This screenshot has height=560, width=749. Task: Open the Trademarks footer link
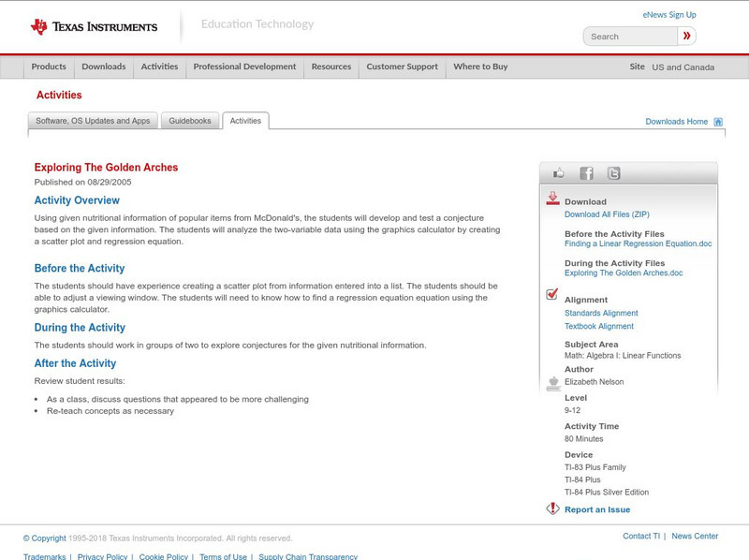[44, 556]
